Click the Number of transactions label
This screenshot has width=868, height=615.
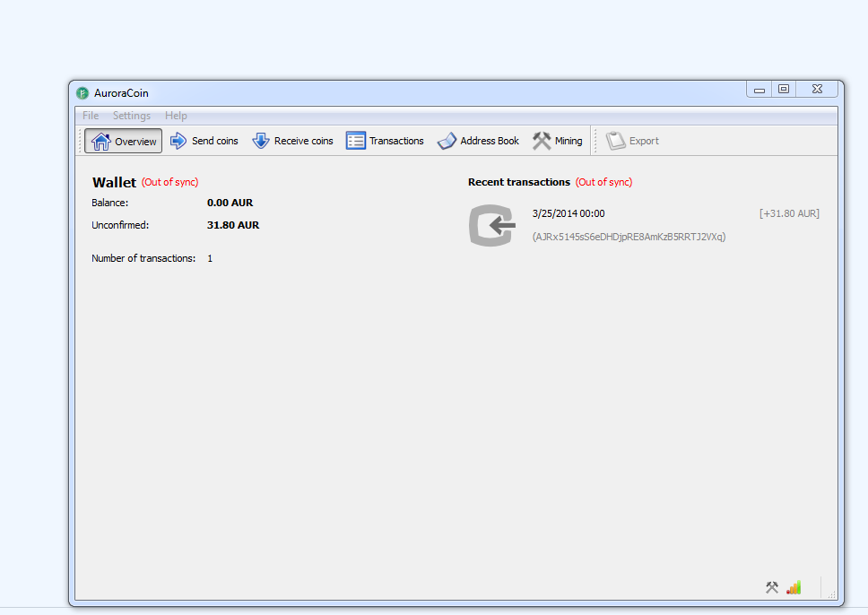click(143, 258)
